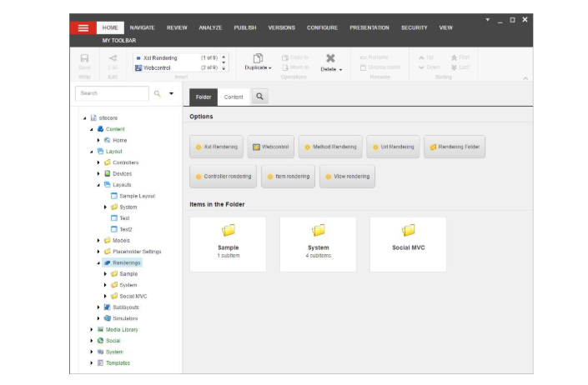
Task: Switch to the Content editor tab
Action: tap(234, 97)
